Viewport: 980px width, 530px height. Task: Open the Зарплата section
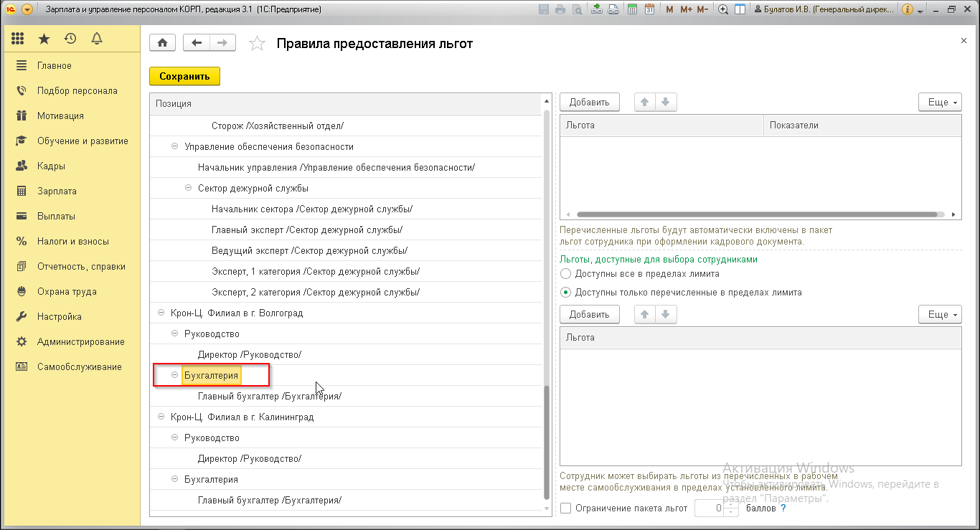click(x=57, y=191)
